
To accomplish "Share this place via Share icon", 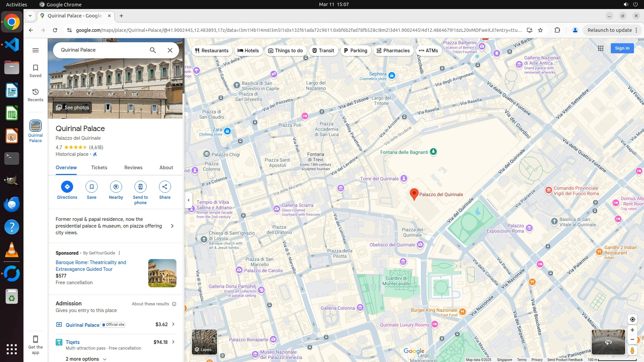I will 165,187.
